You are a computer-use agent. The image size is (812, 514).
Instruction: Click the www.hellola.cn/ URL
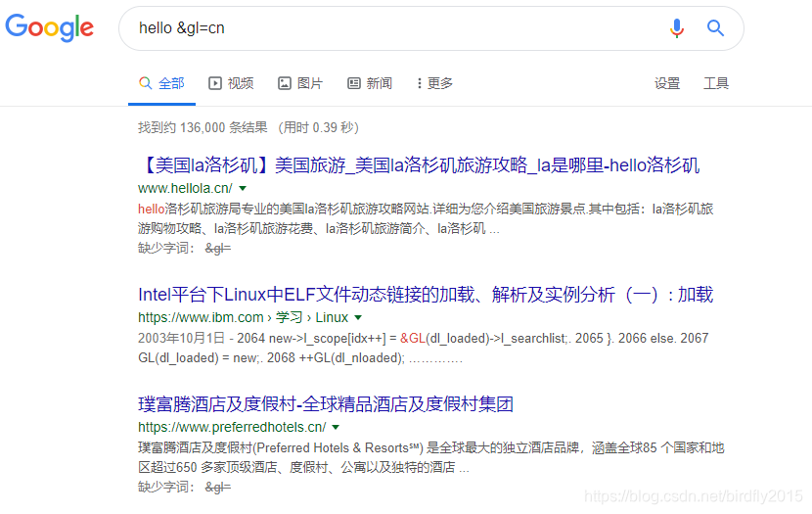tap(186, 188)
